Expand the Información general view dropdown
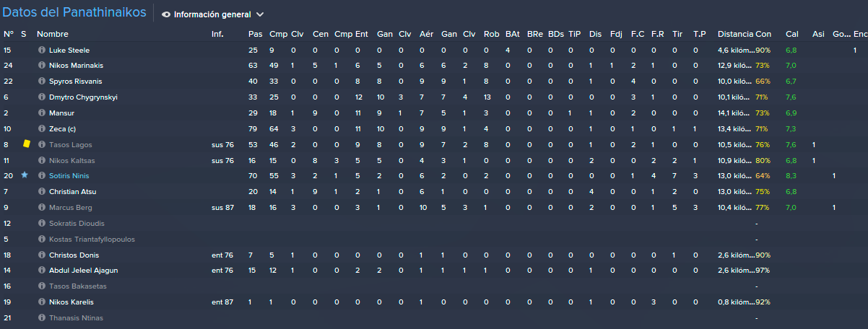868x329 pixels. (x=260, y=14)
